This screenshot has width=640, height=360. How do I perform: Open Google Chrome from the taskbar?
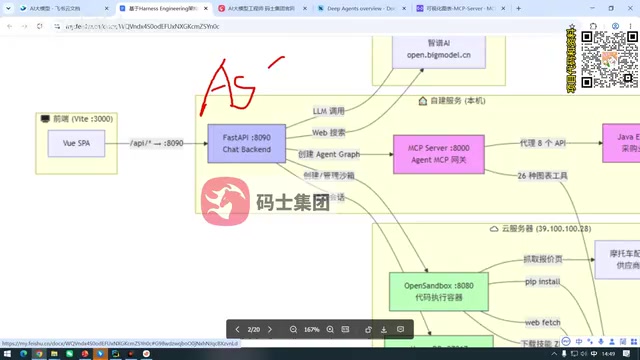[39, 353]
